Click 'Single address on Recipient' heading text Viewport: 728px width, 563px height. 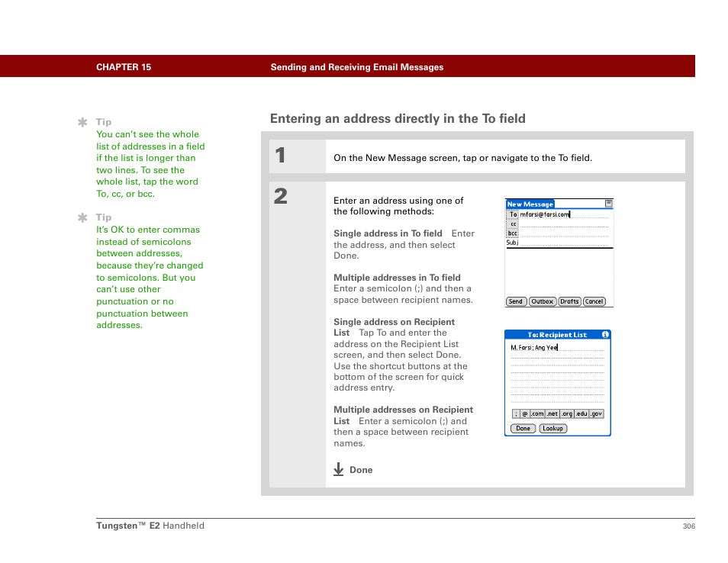[395, 322]
